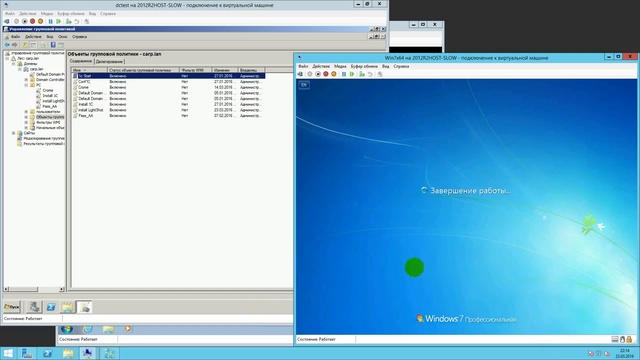Click red Shut Down icon in dctest toolbar

click(32, 21)
